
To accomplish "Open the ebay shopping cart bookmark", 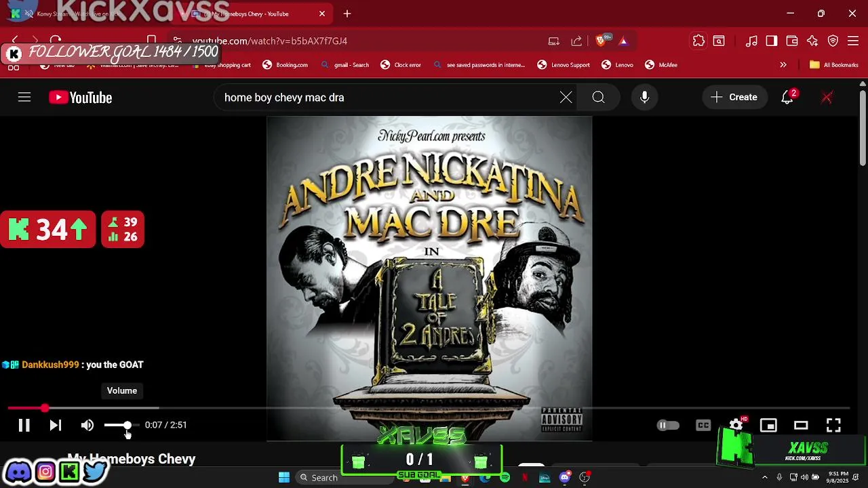I will tap(222, 65).
